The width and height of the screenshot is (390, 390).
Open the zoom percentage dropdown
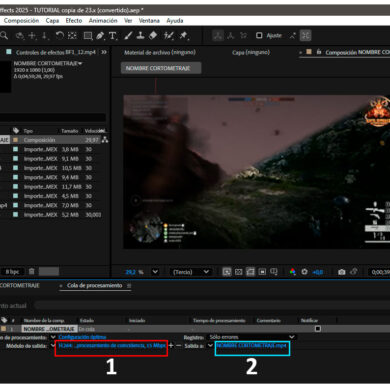coord(155,272)
